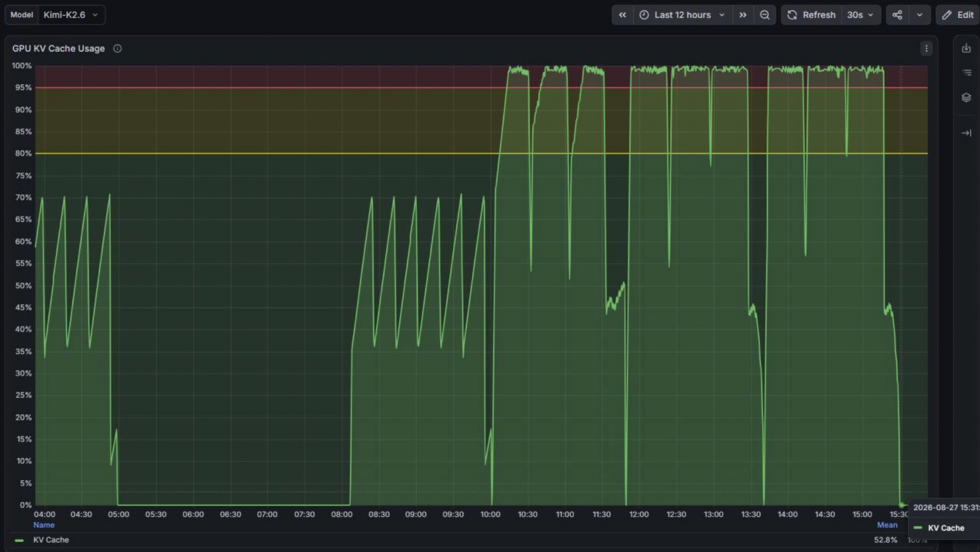Click the 80% y-axis label
This screenshot has height=552, width=980.
pos(23,153)
